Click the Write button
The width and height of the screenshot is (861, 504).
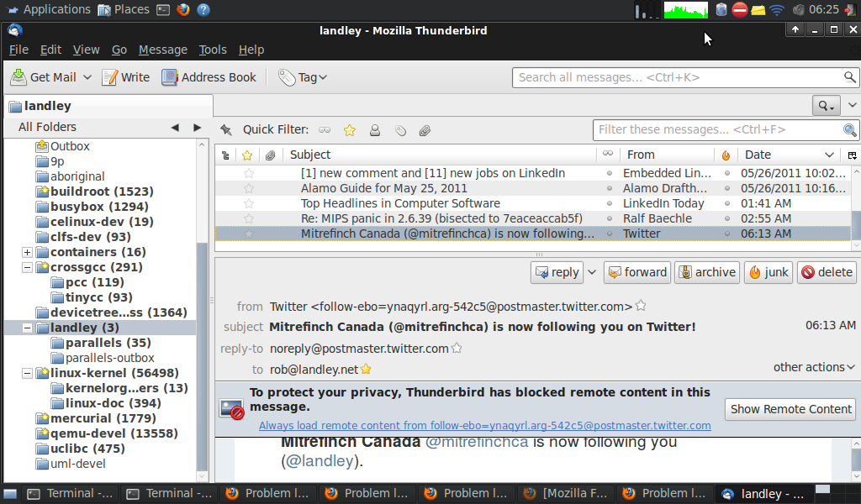pos(126,77)
